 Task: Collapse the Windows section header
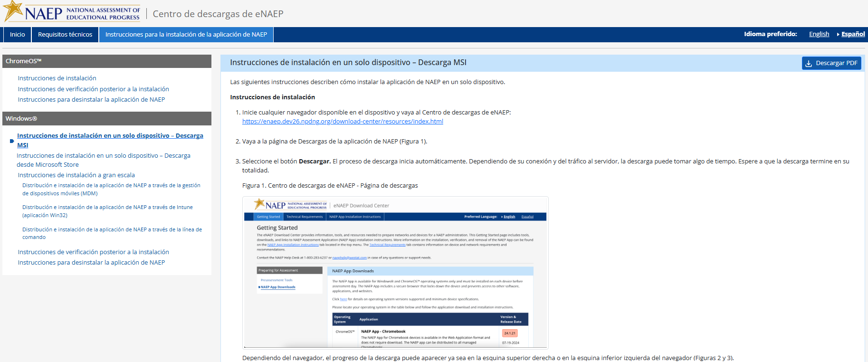pos(106,119)
